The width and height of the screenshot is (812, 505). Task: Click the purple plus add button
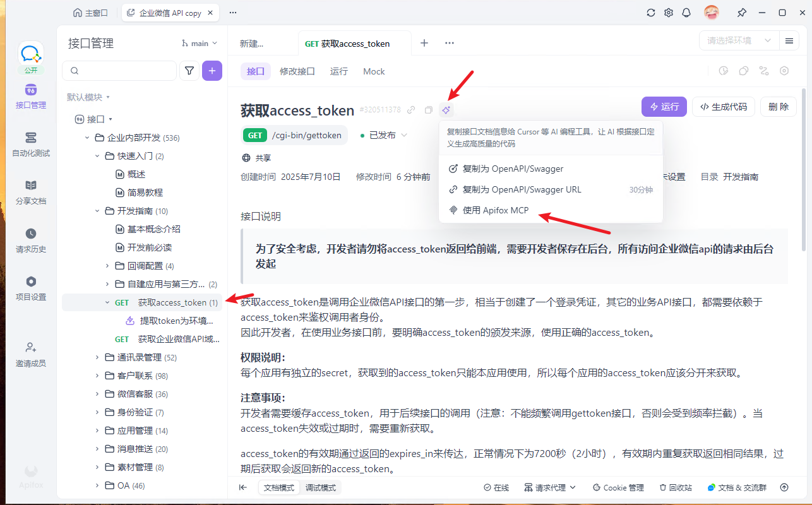pyautogui.click(x=212, y=71)
